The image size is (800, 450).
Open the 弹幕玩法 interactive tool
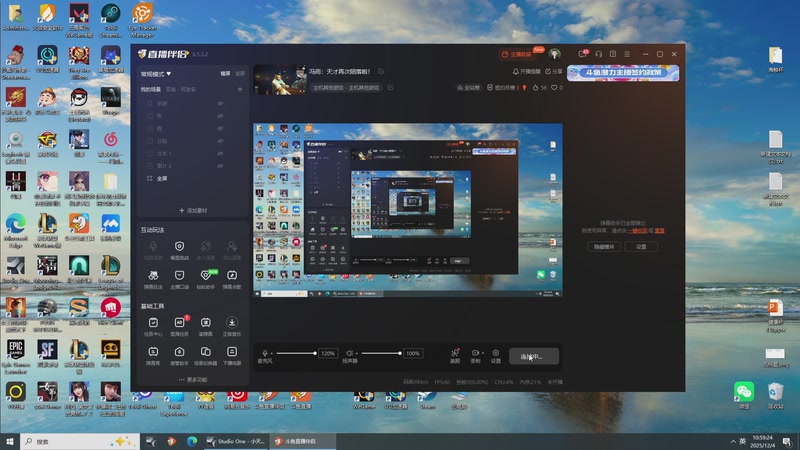point(153,279)
